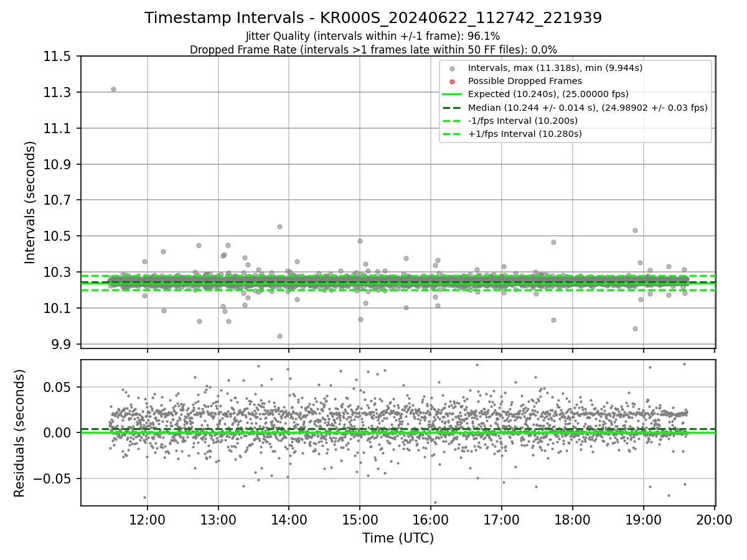Screen dimensions: 747x560
Task: Click the 10.5 tick label on the intervals axis
Action: point(59,236)
